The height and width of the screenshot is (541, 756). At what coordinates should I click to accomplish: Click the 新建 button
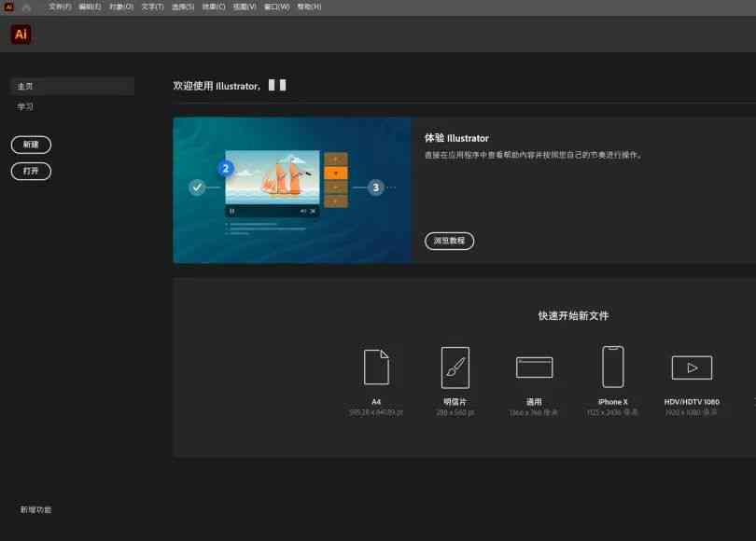31,145
